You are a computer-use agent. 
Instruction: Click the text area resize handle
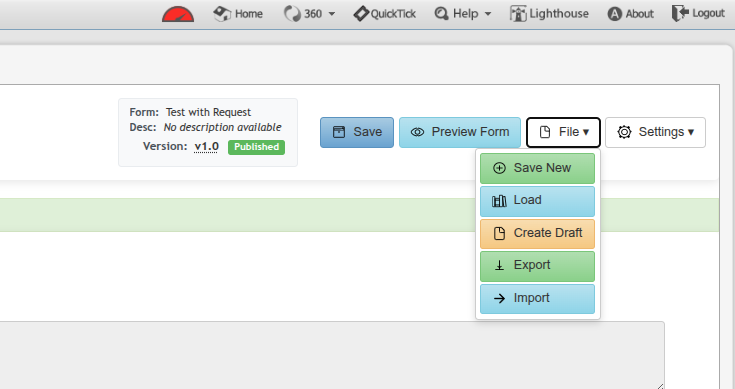pos(660,386)
